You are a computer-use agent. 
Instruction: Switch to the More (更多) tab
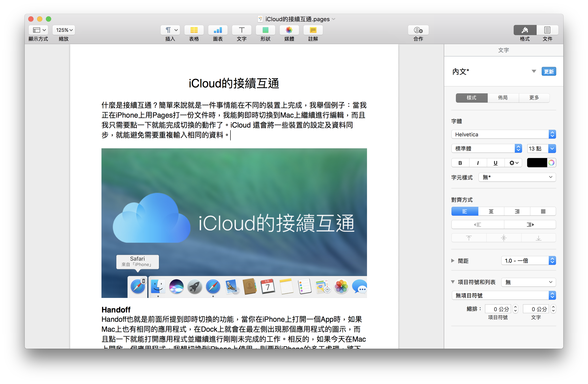[x=534, y=98]
